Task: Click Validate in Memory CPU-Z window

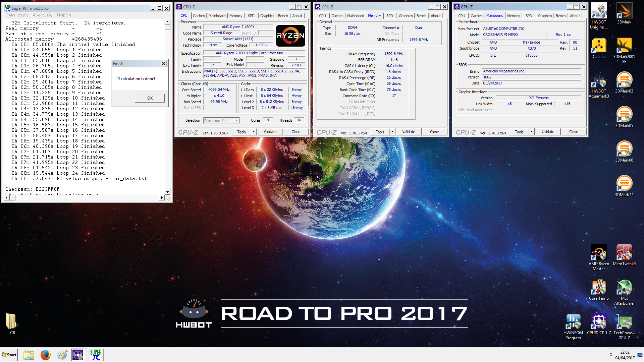Action: (409, 132)
